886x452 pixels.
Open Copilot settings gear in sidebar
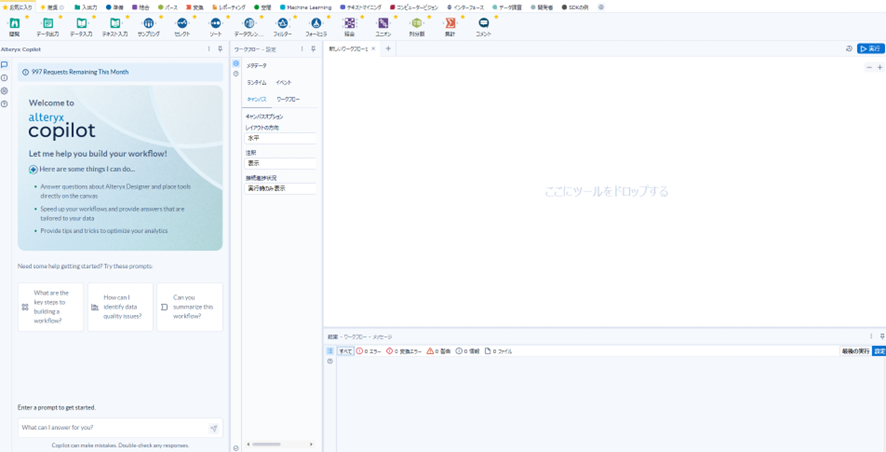[5, 91]
